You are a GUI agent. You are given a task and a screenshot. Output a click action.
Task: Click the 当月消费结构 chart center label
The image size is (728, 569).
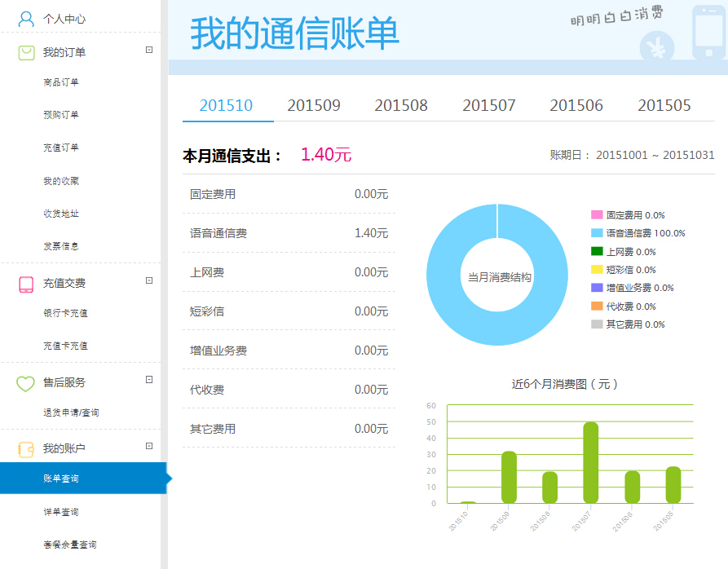pyautogui.click(x=499, y=277)
